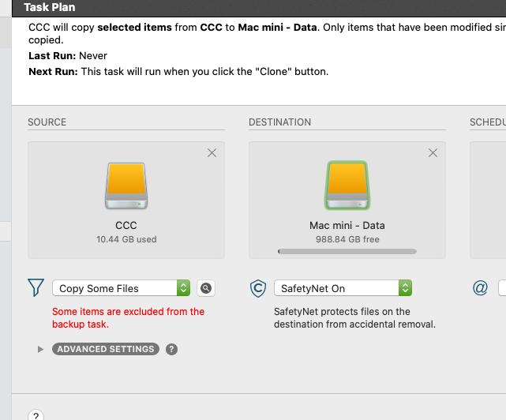
Task: Expand the Advanced Settings disclosure triangle
Action: 40,349
